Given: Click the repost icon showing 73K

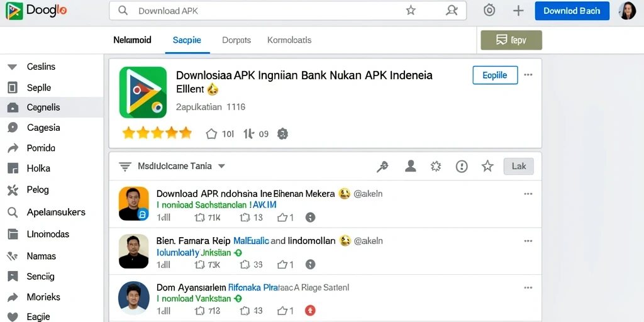Looking at the screenshot, I should pyautogui.click(x=199, y=265).
